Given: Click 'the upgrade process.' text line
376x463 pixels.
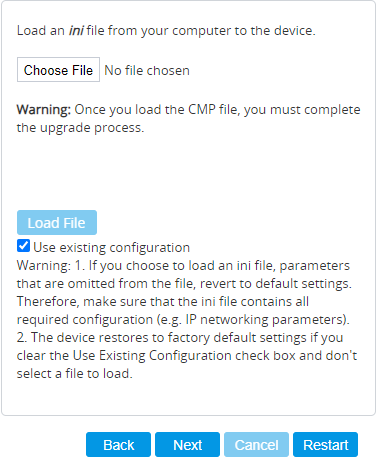Looking at the screenshot, I should [80, 128].
